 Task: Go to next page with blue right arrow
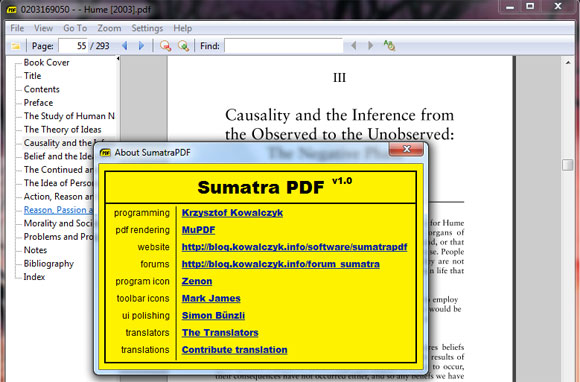tap(141, 46)
